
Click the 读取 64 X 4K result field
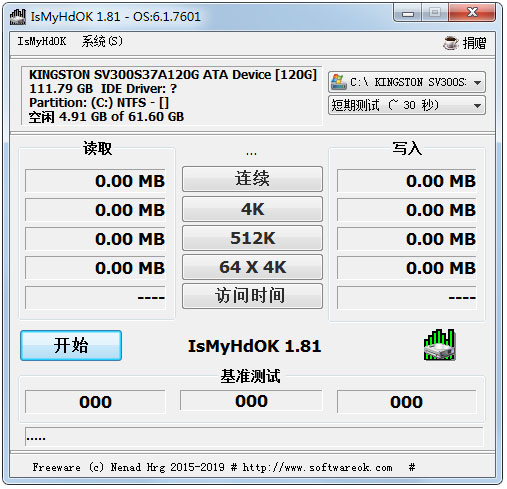coord(95,268)
